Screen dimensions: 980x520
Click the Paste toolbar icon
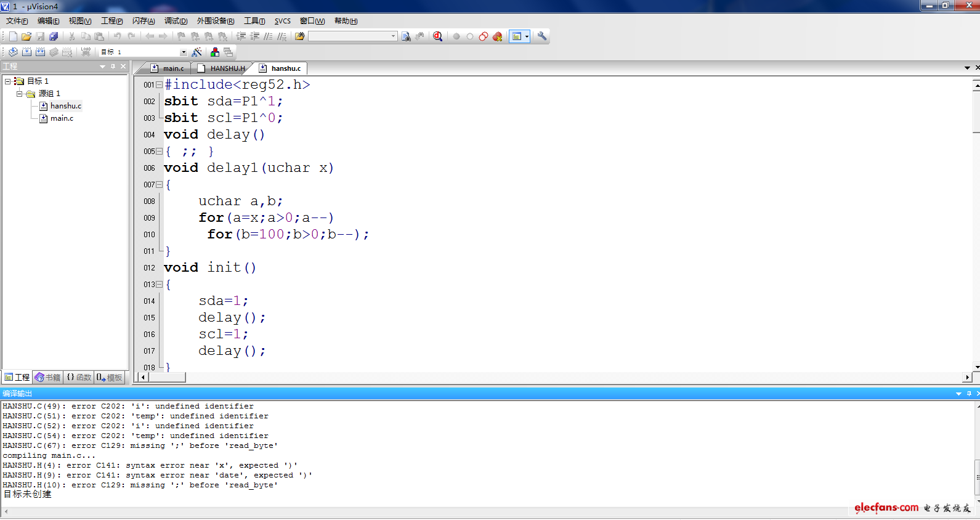pos(99,36)
